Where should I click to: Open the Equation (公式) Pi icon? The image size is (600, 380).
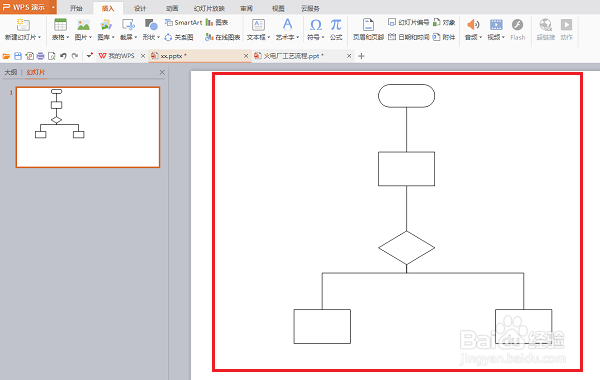tap(336, 25)
